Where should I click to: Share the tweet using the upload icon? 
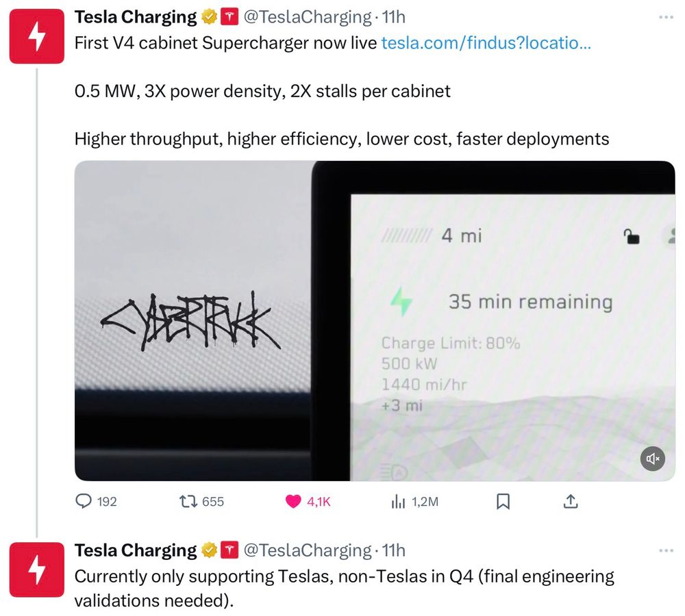tap(571, 501)
